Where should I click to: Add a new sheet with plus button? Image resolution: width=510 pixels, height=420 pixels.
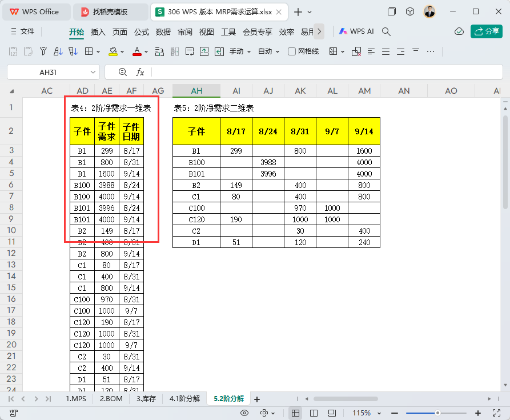[257, 399]
